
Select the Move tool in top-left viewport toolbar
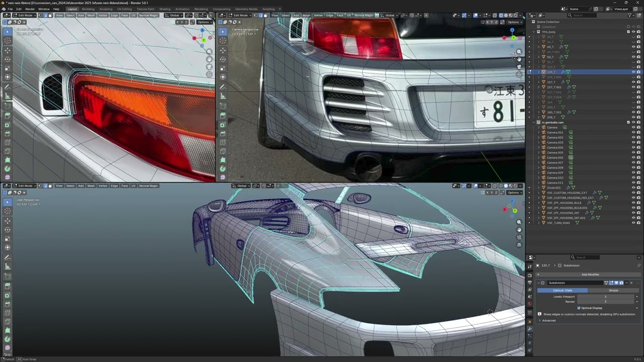click(x=8, y=50)
